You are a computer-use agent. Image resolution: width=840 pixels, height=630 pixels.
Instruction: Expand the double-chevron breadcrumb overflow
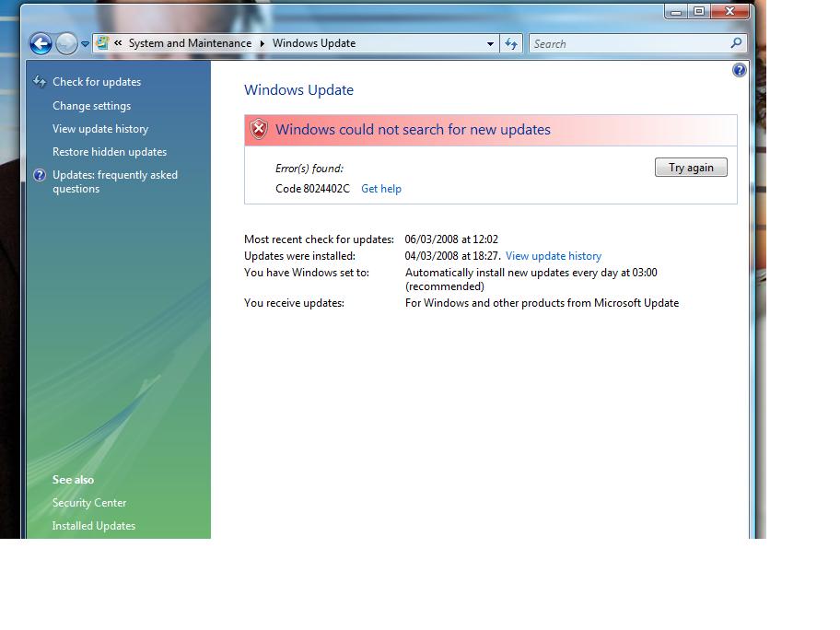[119, 43]
